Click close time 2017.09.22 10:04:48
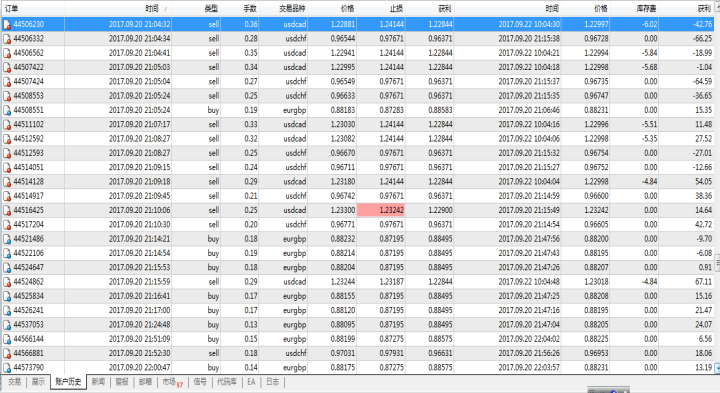 529,282
